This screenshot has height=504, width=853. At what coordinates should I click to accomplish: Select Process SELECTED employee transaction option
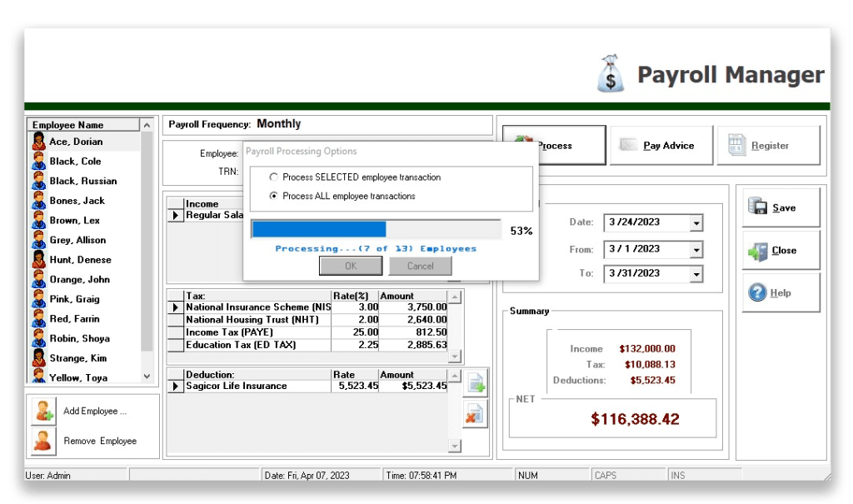pyautogui.click(x=273, y=177)
